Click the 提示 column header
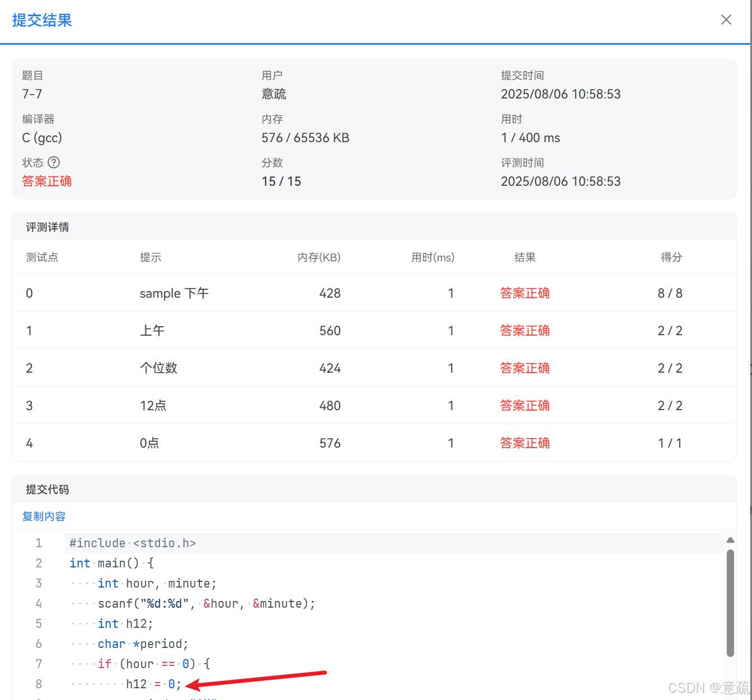Image resolution: width=752 pixels, height=700 pixels. pyautogui.click(x=151, y=257)
